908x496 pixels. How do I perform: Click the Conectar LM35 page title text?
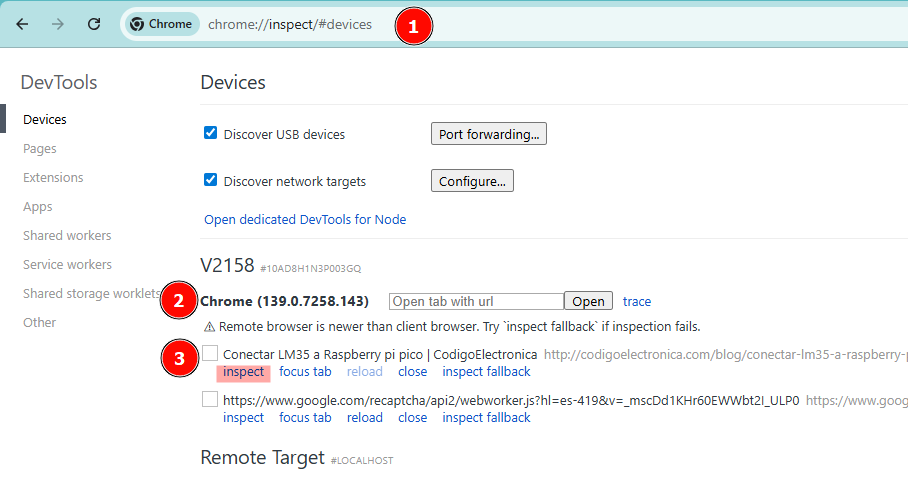[x=380, y=354]
